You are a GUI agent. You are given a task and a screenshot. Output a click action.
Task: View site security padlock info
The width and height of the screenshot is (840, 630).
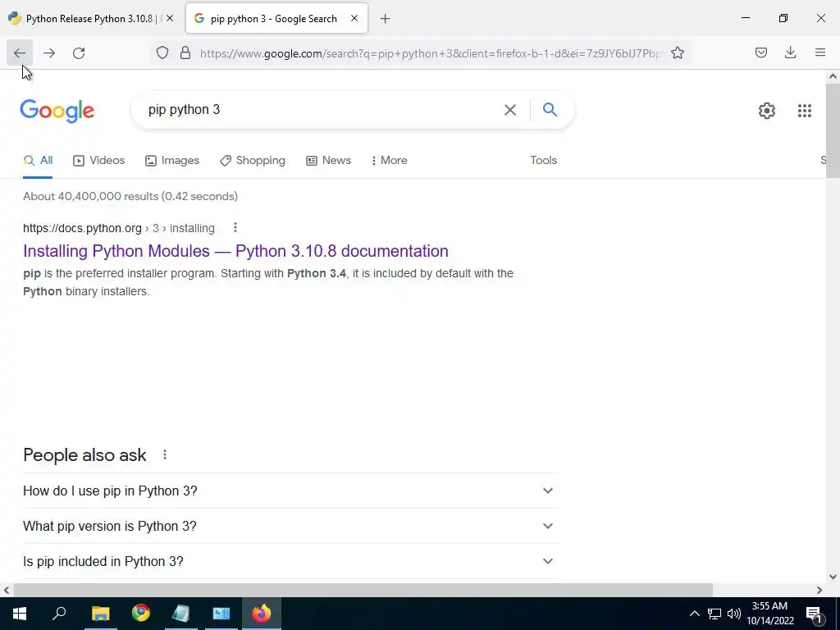point(185,52)
